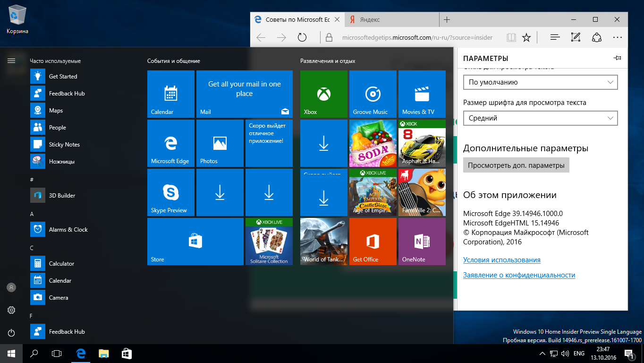Go back in Edge
The height and width of the screenshot is (363, 644).
pyautogui.click(x=261, y=37)
